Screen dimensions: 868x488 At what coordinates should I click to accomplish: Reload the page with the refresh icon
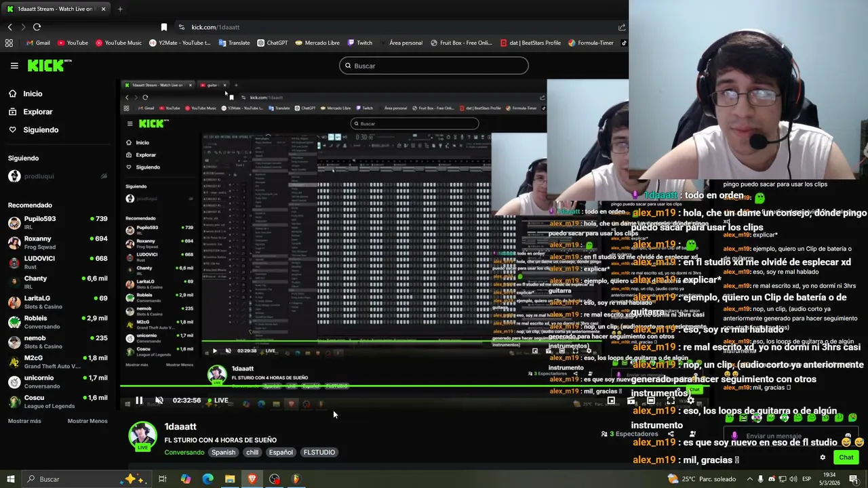[37, 27]
